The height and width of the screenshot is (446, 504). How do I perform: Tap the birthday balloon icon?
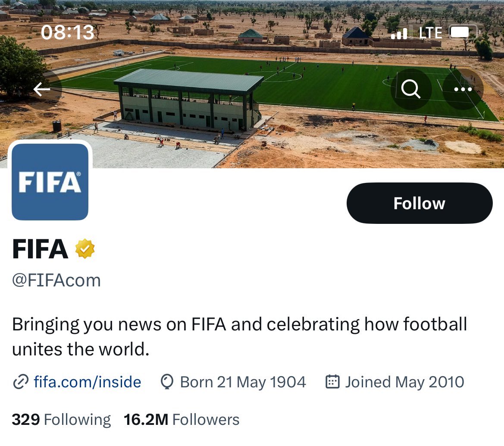[167, 382]
